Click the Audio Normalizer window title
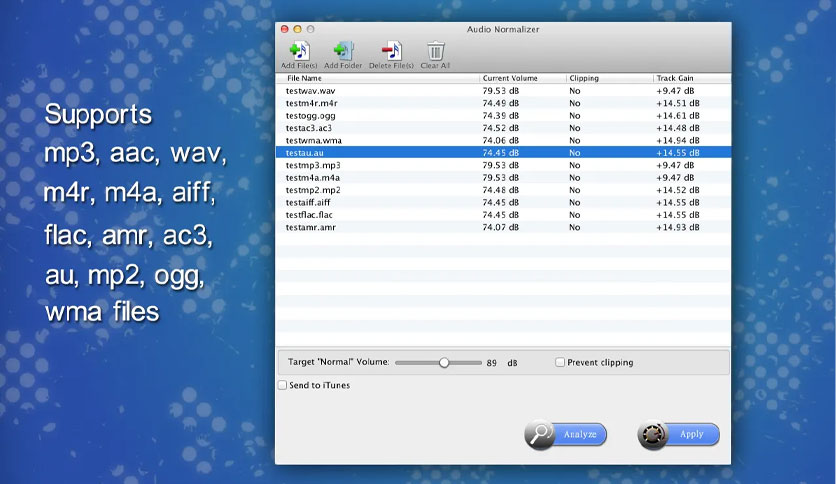 coord(503,29)
